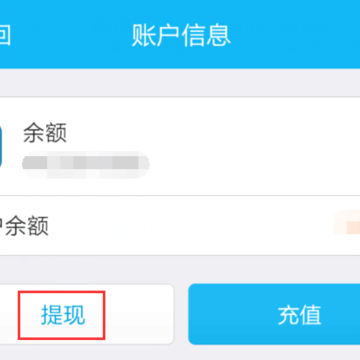Click the 账户信息 page title
The image size is (360, 360).
tap(181, 35)
